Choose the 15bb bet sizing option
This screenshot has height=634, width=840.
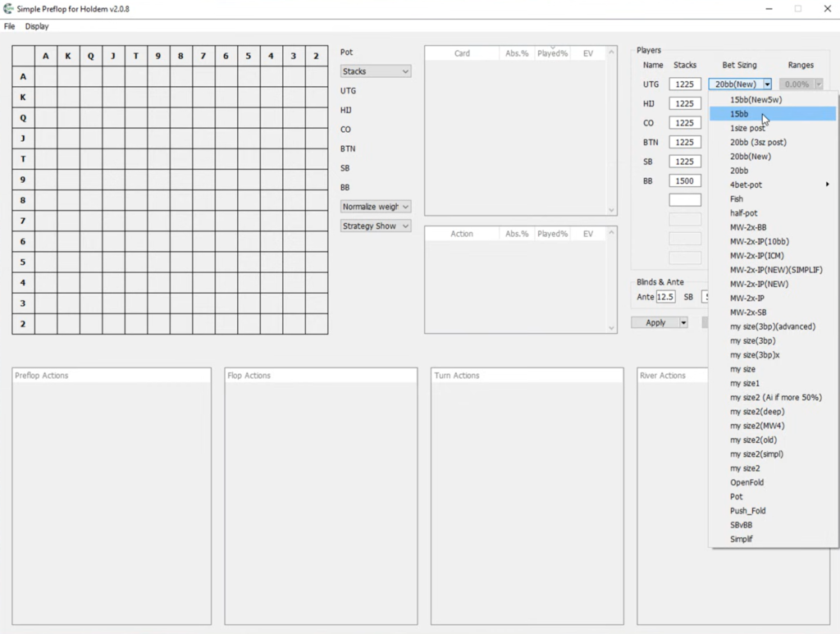pyautogui.click(x=773, y=114)
